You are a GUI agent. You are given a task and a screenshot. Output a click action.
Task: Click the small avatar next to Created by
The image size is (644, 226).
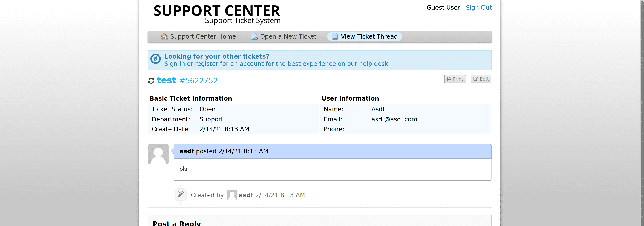232,195
